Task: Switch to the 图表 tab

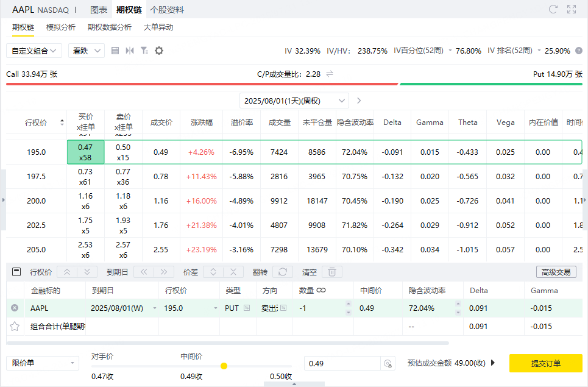Action: [x=99, y=10]
